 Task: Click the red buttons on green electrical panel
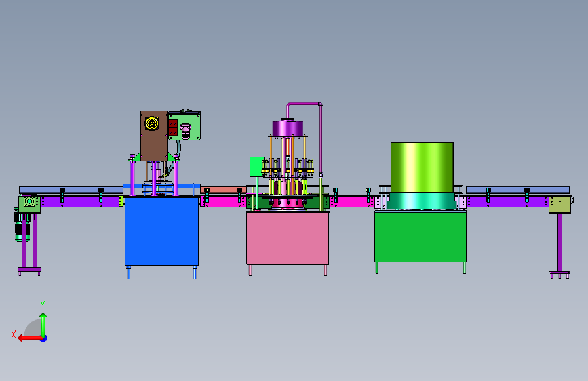pyautogui.click(x=173, y=127)
